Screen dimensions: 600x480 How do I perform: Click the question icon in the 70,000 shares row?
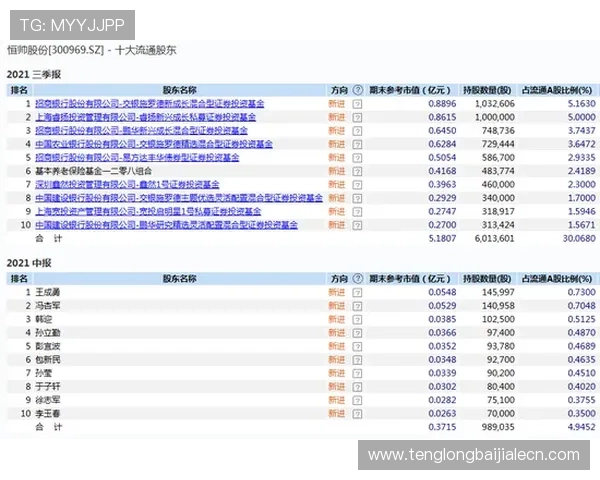click(x=357, y=414)
